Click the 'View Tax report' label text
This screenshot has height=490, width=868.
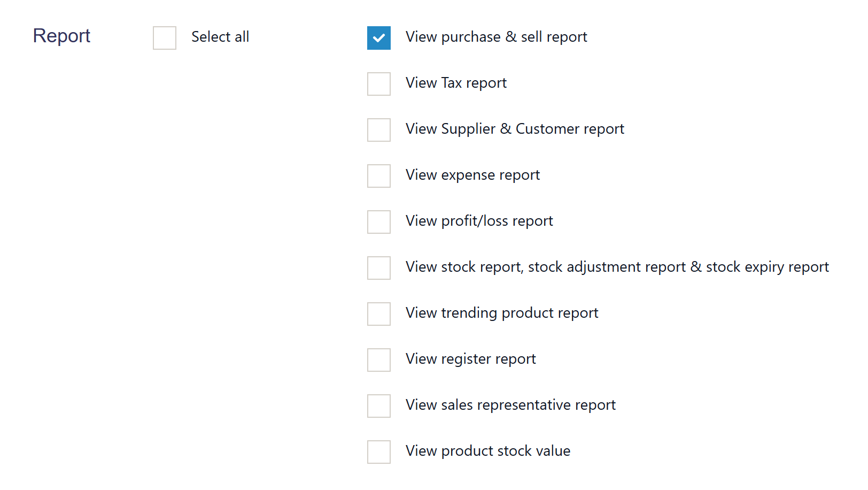[x=456, y=83]
